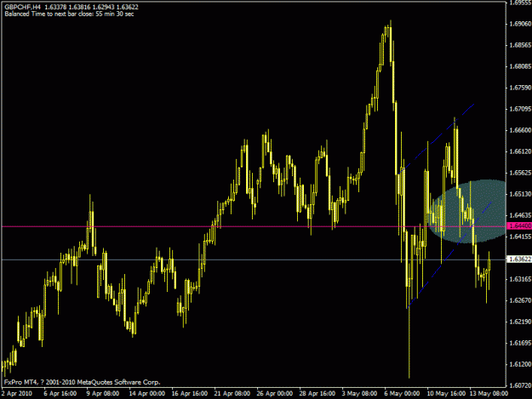The height and width of the screenshot is (399, 532).
Task: Click the 1.66120 price scale value
Action: point(520,151)
